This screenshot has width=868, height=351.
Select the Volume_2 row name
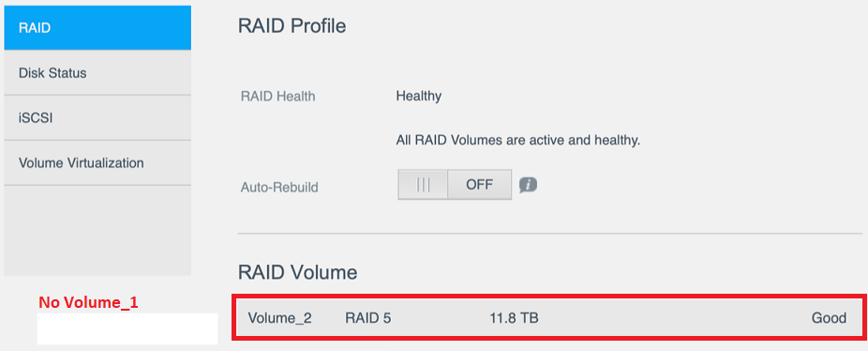(x=279, y=318)
